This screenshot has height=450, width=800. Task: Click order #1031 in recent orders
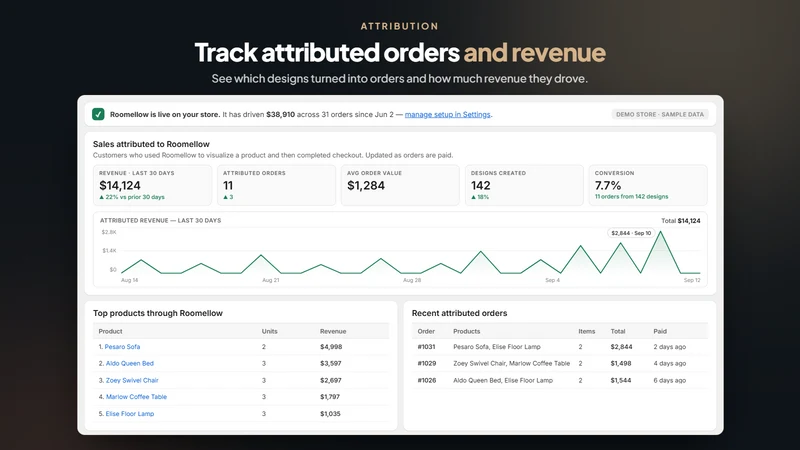click(427, 346)
